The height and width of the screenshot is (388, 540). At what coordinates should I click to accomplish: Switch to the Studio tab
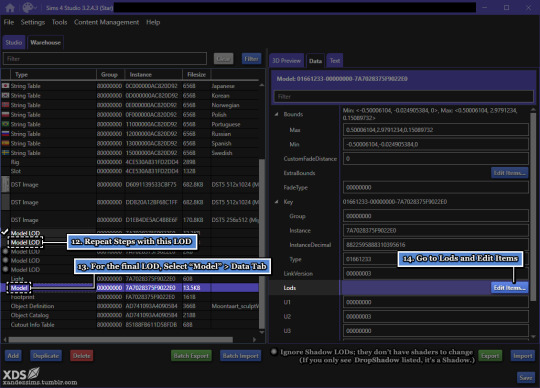click(x=14, y=43)
